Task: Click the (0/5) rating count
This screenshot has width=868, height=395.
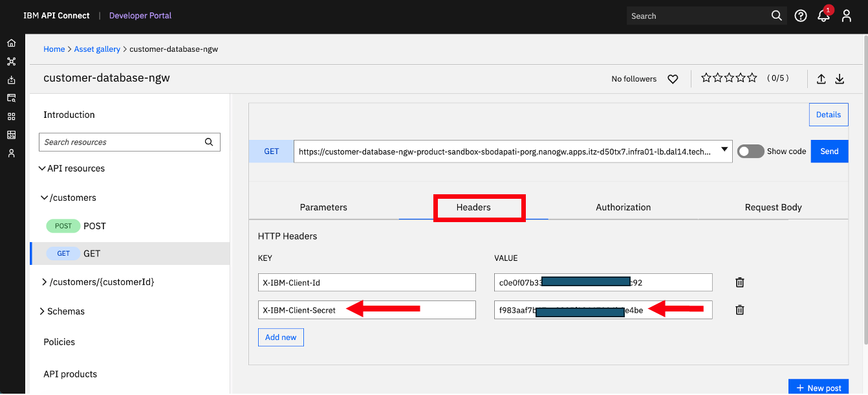Action: tap(777, 78)
